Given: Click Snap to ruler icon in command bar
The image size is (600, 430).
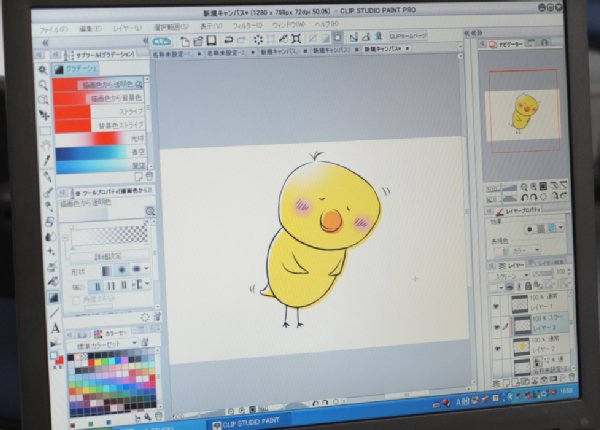Looking at the screenshot, I should (x=354, y=37).
